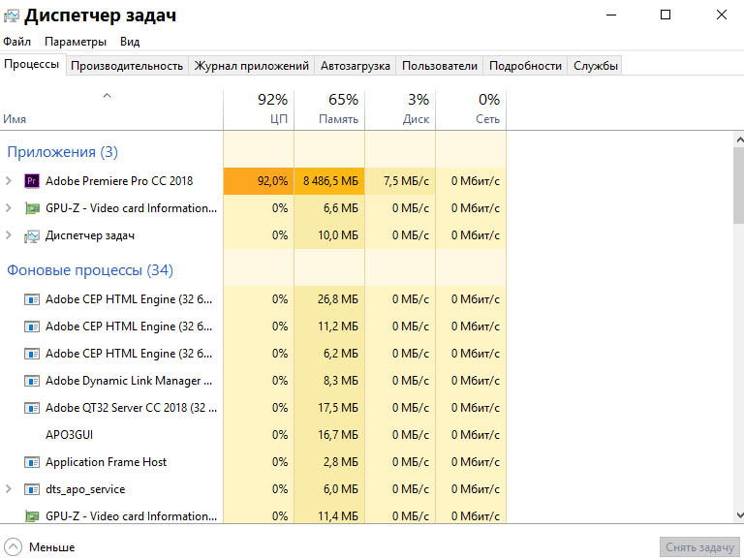Screen dimensions: 744x560
Task: Select the Процессы tab
Action: [x=32, y=64]
